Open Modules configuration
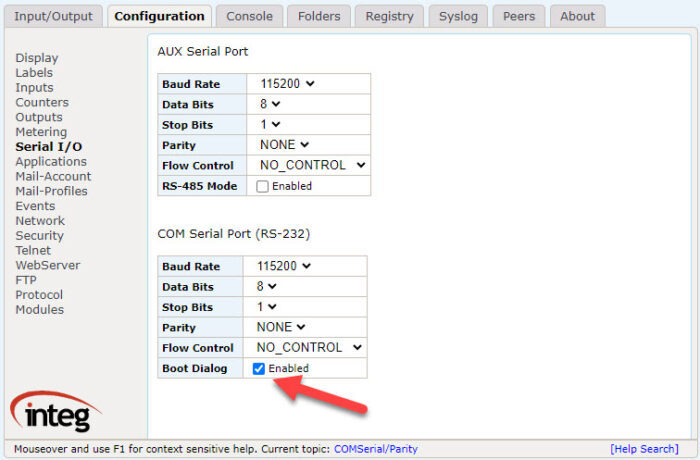 tap(39, 309)
